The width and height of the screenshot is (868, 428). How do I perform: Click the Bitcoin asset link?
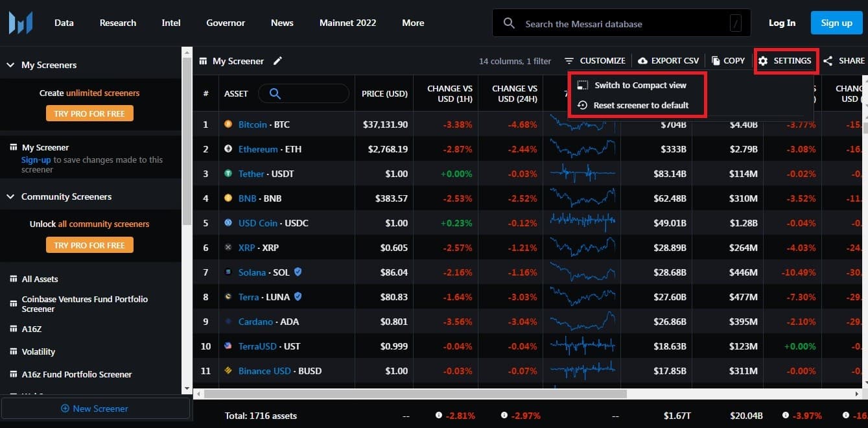coord(253,125)
